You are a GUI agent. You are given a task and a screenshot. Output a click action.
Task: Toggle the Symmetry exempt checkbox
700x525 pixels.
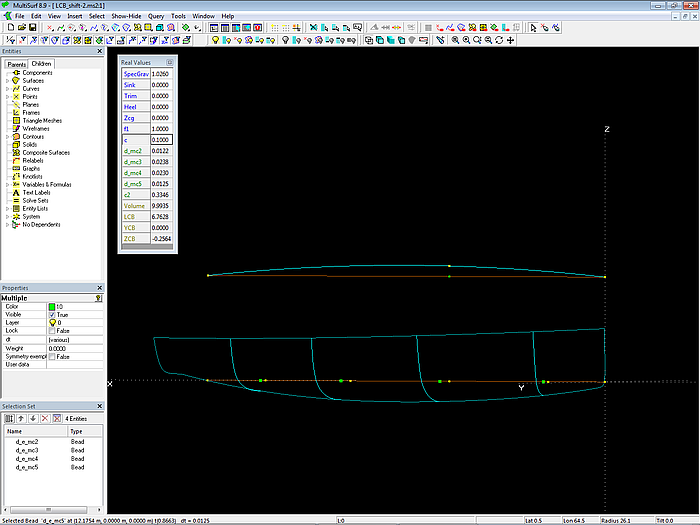pos(53,356)
